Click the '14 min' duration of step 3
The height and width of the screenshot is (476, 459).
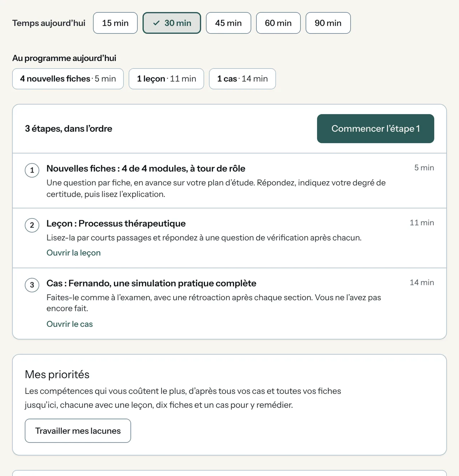422,282
